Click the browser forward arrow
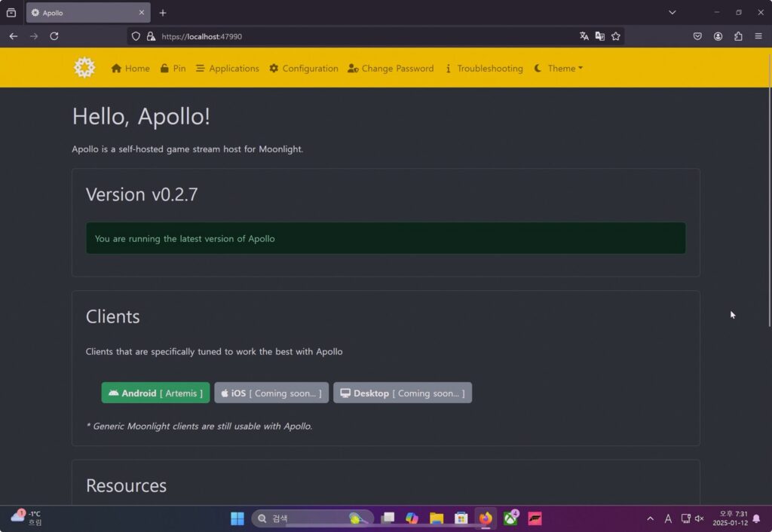The width and height of the screenshot is (772, 532). pyautogui.click(x=33, y=36)
